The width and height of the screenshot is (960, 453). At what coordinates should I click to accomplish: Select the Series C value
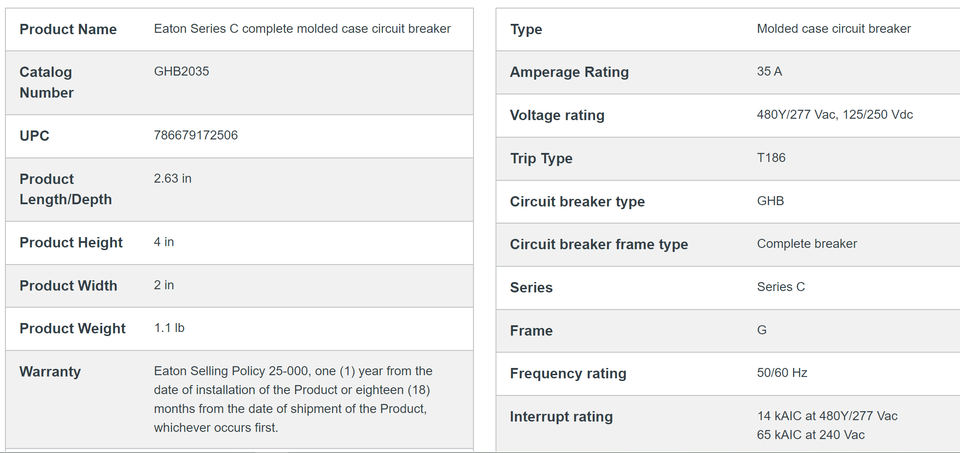pos(781,286)
